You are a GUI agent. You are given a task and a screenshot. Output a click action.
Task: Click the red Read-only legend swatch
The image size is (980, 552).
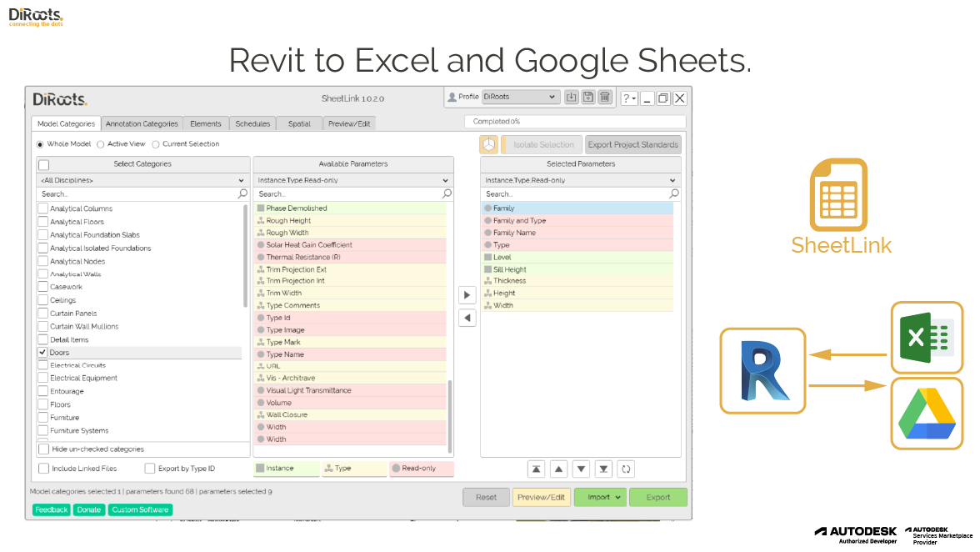point(422,469)
